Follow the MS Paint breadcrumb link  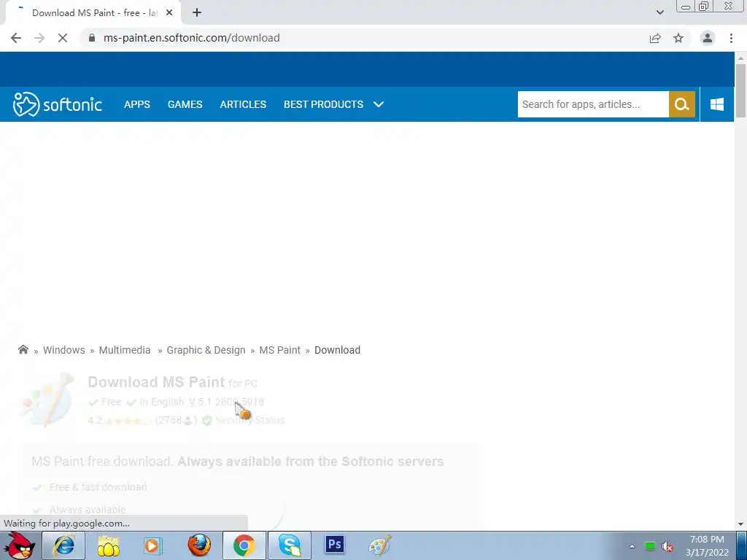[x=279, y=350]
